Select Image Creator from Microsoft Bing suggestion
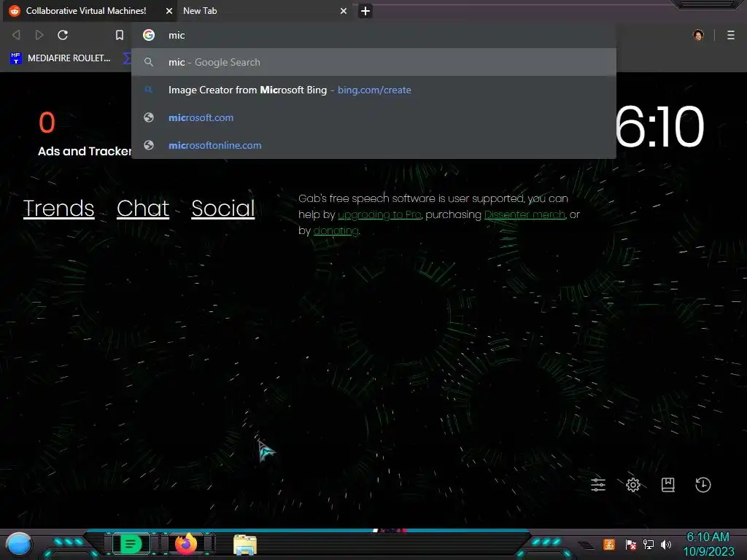Viewport: 747px width, 560px height. tap(374, 90)
